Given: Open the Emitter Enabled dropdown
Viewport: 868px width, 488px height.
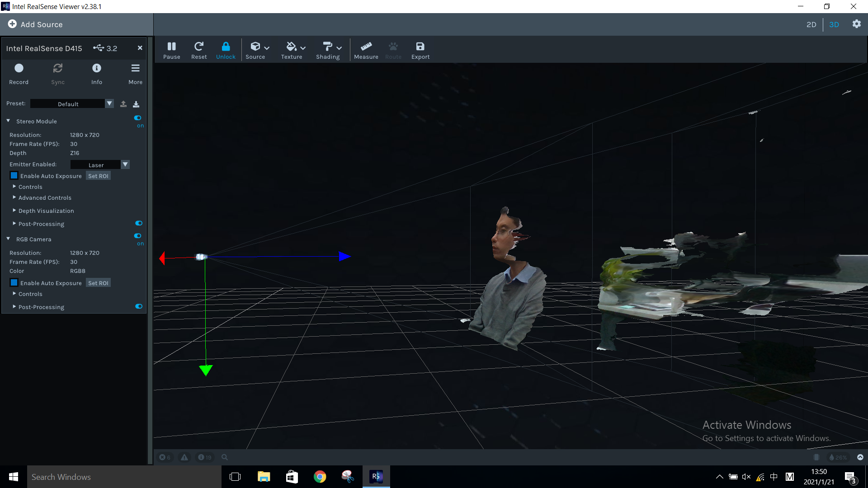Looking at the screenshot, I should tap(125, 164).
